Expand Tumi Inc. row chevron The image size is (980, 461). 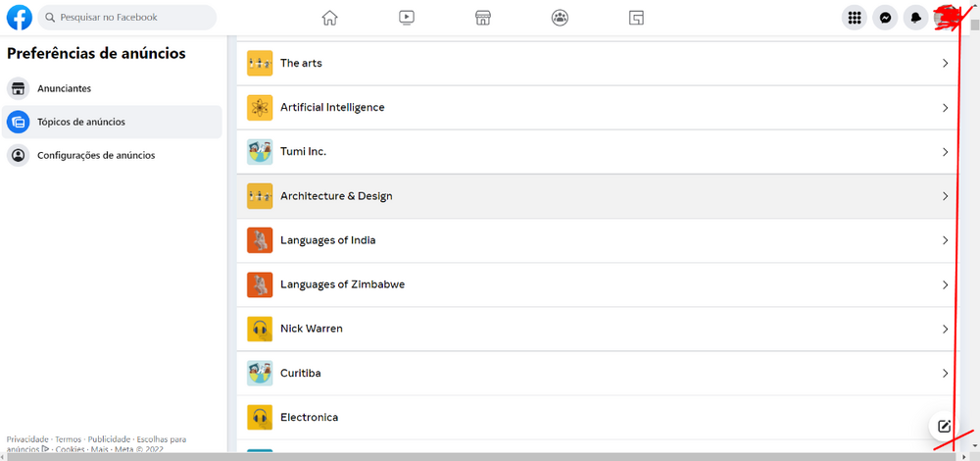click(x=945, y=152)
